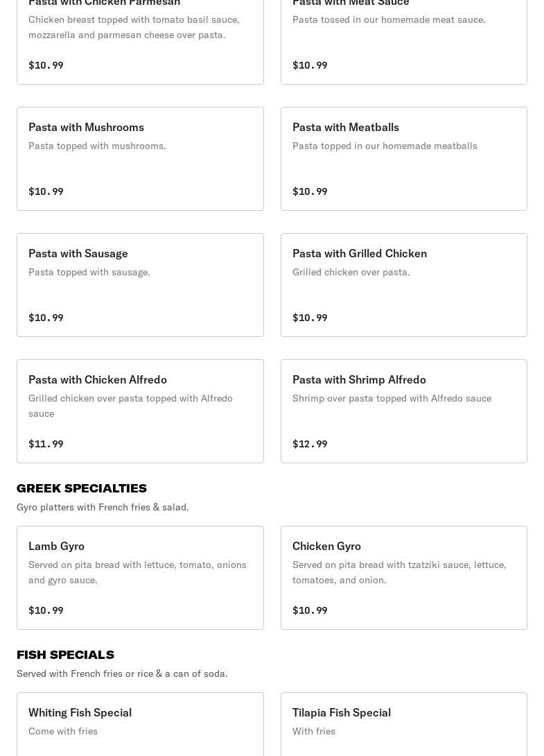Select the Pasta with Chicken Alfredo title

click(98, 379)
